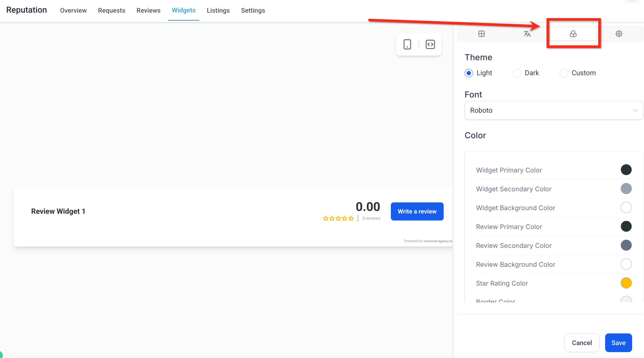Click the Write a review button
This screenshot has width=644, height=358.
pos(417,211)
